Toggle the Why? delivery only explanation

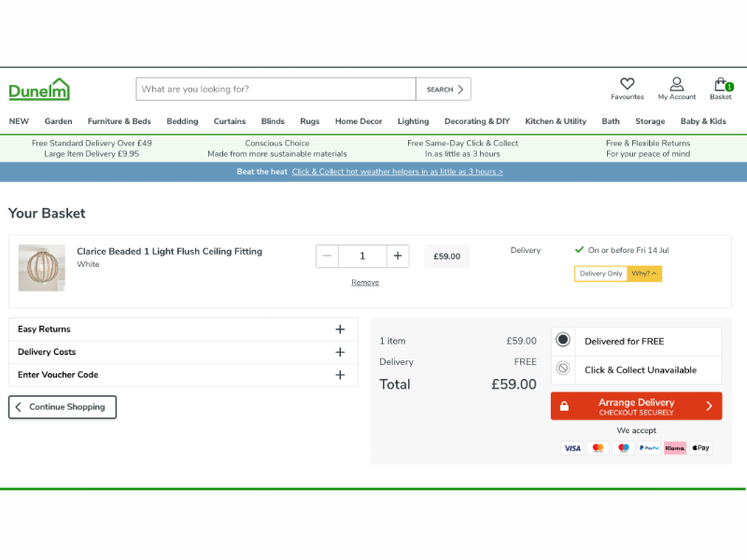(x=644, y=273)
